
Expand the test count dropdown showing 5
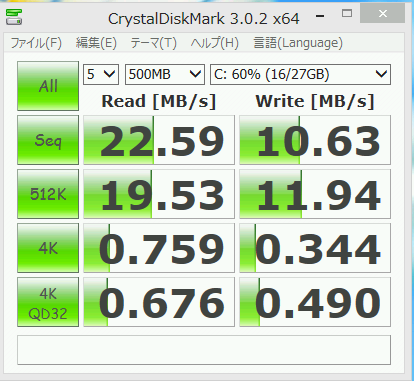[101, 74]
